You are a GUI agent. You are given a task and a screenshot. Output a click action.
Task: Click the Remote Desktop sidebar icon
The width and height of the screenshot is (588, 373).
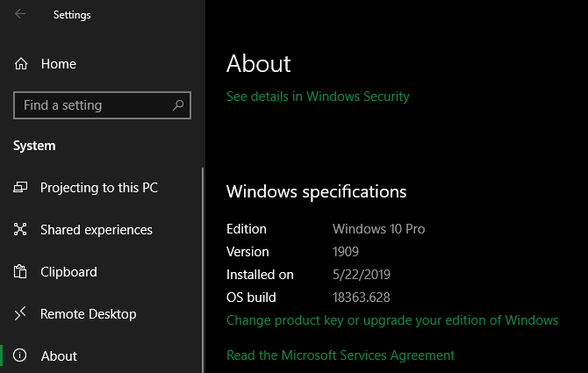[x=21, y=314]
